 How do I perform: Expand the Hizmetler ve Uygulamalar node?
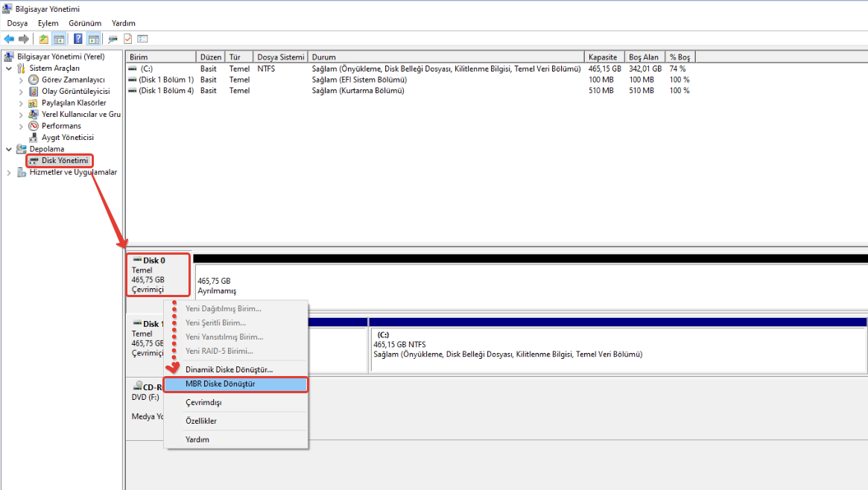(9, 173)
